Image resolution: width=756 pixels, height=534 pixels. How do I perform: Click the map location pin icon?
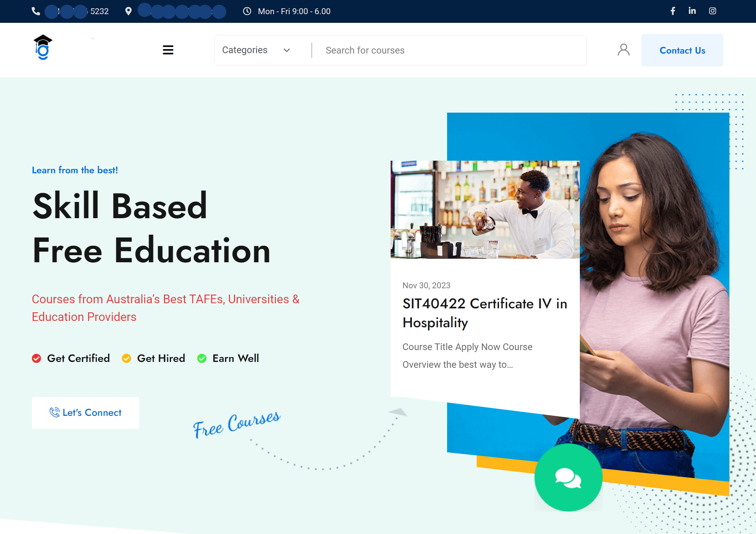pyautogui.click(x=128, y=11)
